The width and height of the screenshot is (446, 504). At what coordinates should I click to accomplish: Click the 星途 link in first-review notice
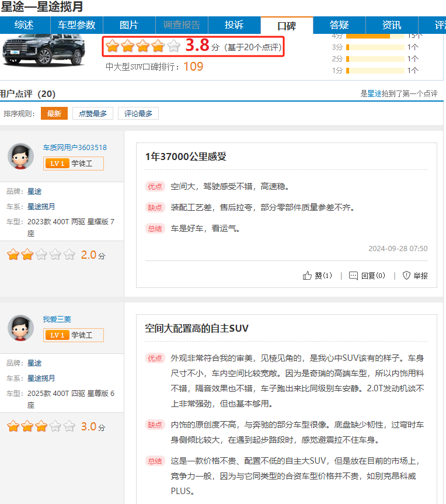[374, 93]
